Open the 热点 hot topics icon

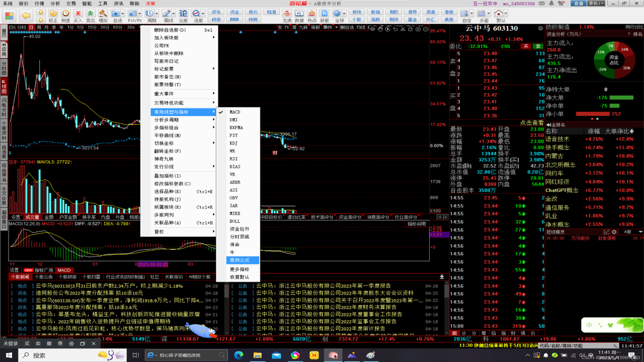coord(312,16)
